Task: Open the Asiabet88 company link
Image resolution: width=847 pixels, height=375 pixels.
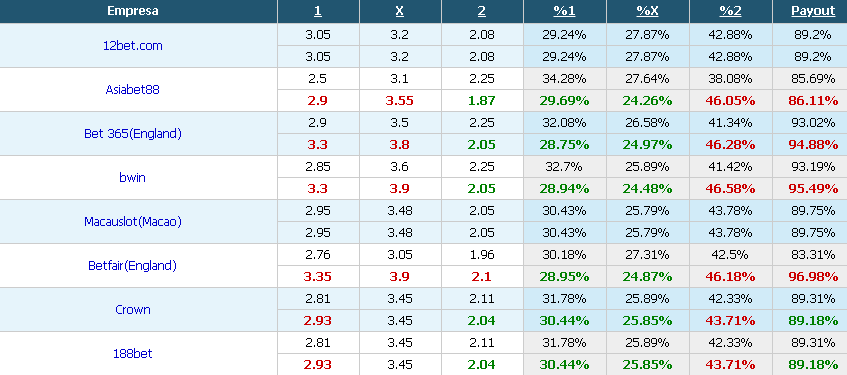Action: pos(132,90)
